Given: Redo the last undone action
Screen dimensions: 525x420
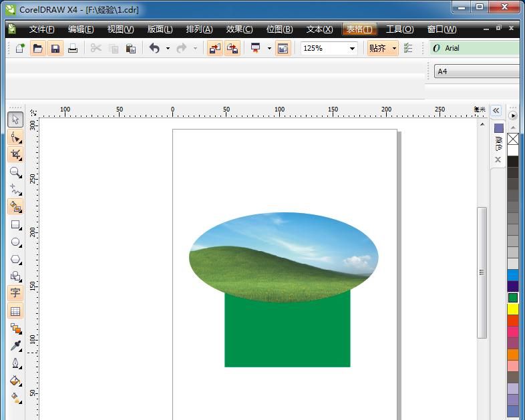Looking at the screenshot, I should (x=182, y=49).
